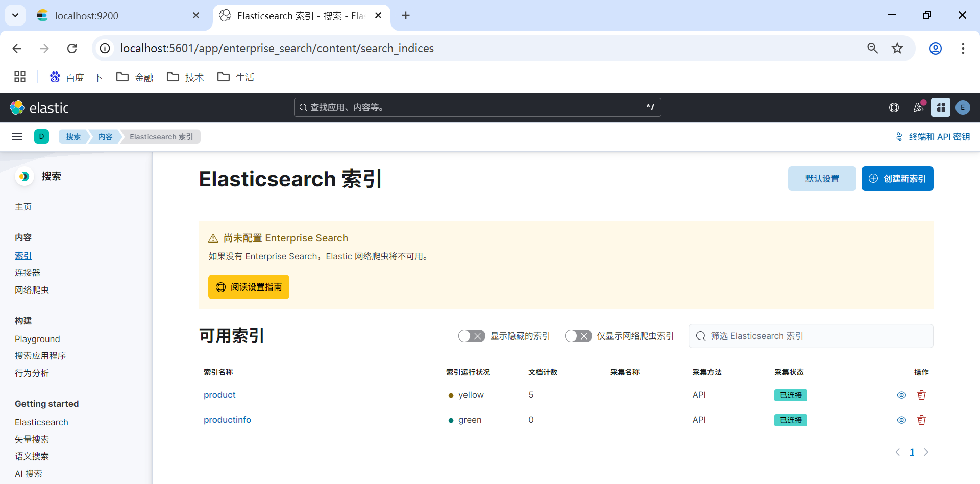Click the search section logo icon in the sidebar
This screenshot has width=980, height=484.
24,177
